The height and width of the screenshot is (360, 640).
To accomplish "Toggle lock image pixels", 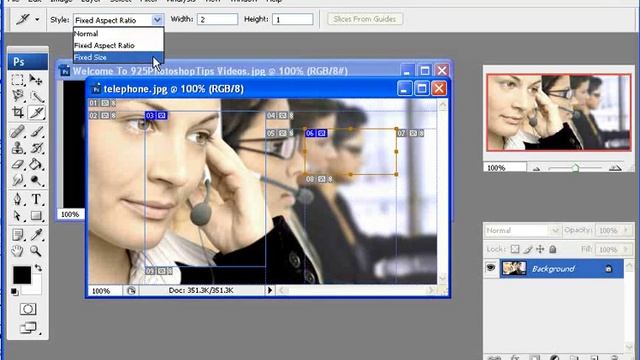I will pos(528,249).
